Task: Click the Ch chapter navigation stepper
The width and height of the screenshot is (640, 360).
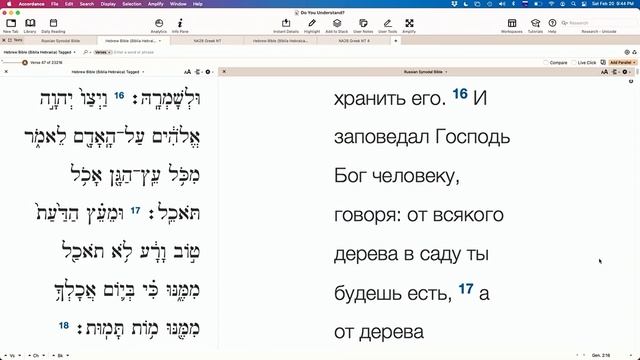Action: click(x=36, y=356)
